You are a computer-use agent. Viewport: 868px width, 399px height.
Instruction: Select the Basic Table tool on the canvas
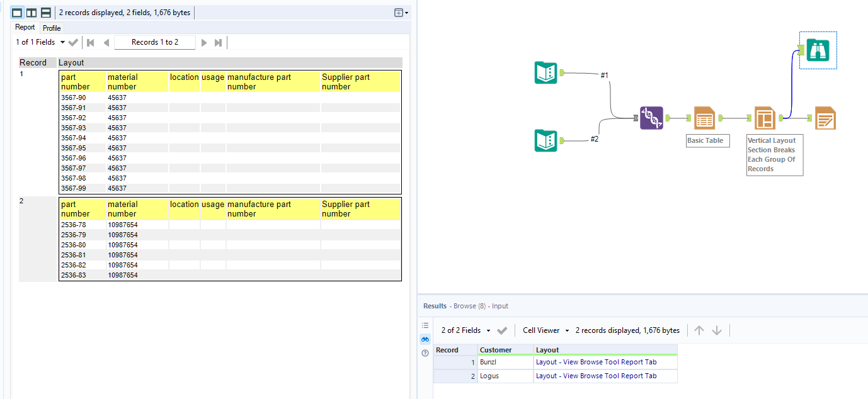704,118
